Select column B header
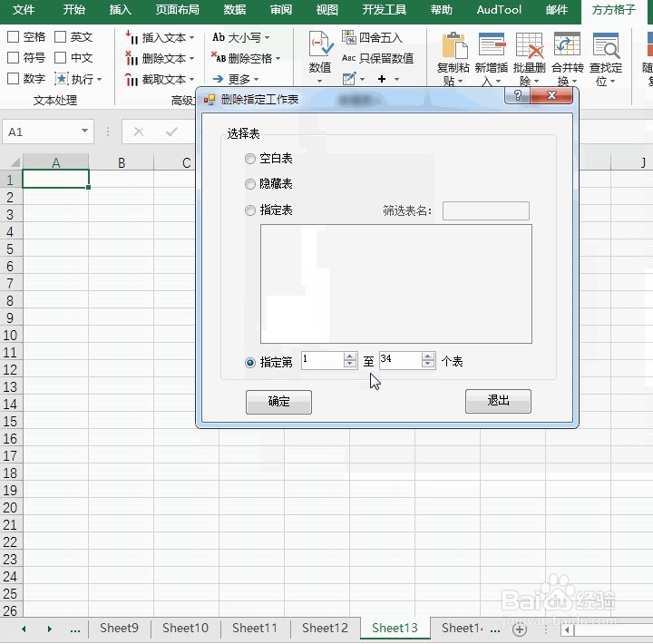Viewport: 653px width, 644px height. (x=122, y=162)
